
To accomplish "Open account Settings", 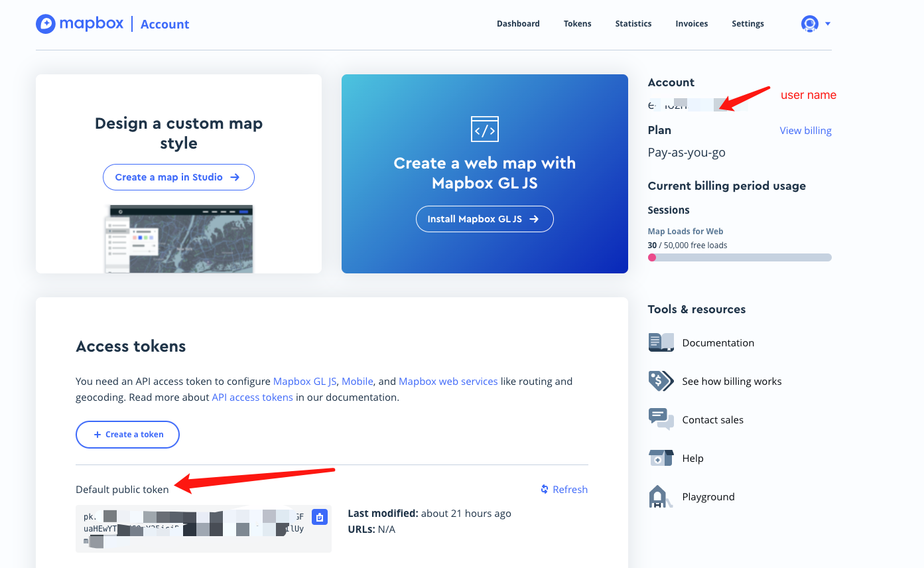I will tap(747, 23).
